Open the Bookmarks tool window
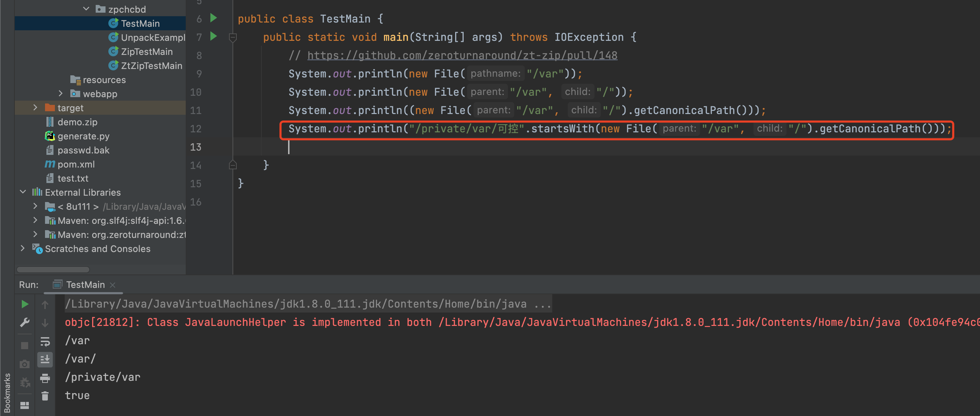Screen dimensions: 980x416 pyautogui.click(x=7, y=393)
